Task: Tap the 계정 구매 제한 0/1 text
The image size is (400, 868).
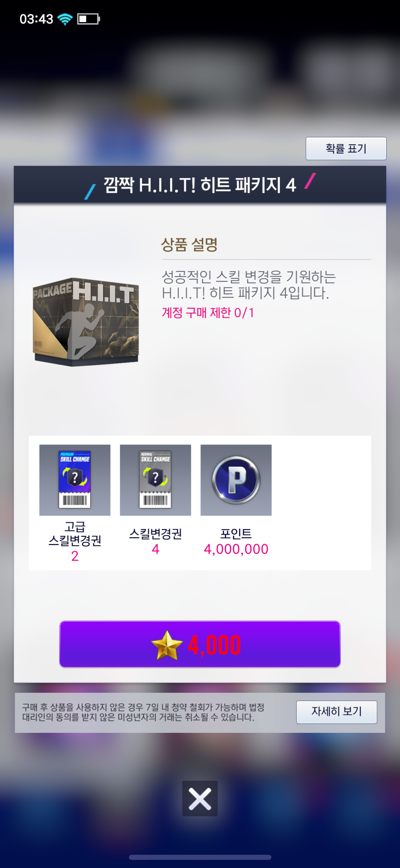Action: [x=208, y=312]
